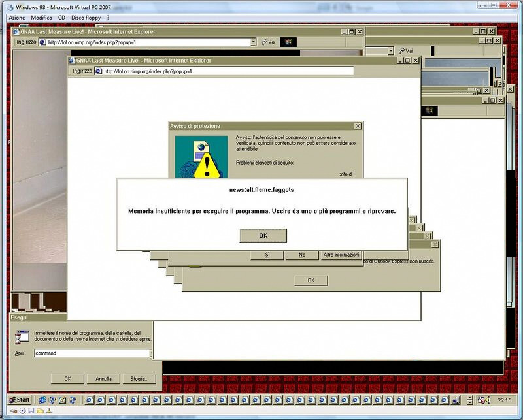The height and width of the screenshot is (420, 523).
Task: Click OK in the Outlook Express error dialog
Action: coord(311,280)
